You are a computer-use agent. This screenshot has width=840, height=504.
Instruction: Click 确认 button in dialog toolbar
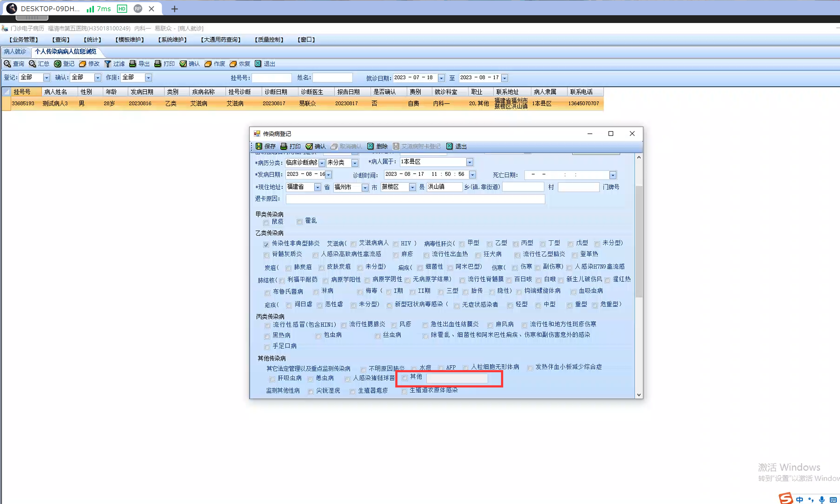315,146
